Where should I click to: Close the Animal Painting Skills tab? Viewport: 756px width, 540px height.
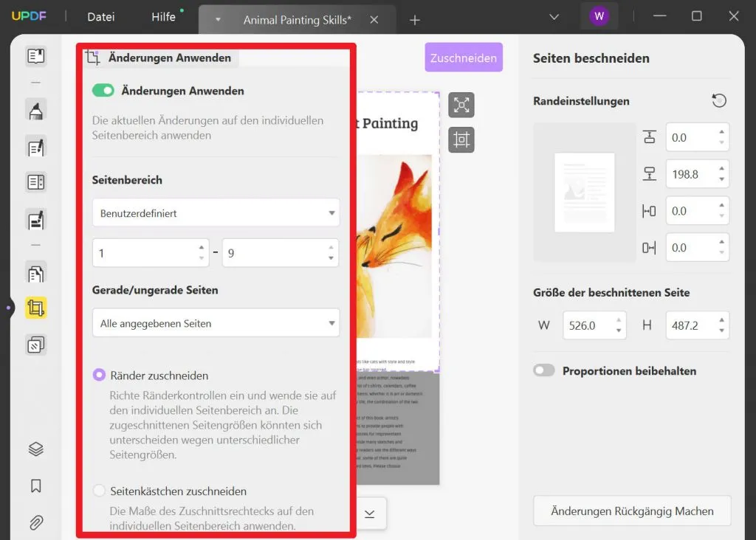click(374, 20)
